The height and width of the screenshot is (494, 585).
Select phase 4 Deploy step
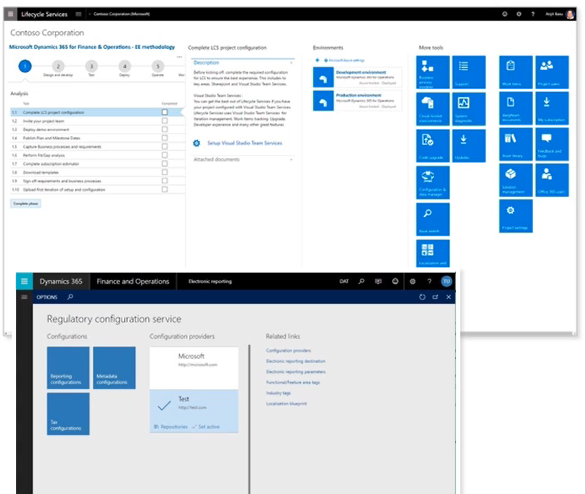pyautogui.click(x=125, y=66)
